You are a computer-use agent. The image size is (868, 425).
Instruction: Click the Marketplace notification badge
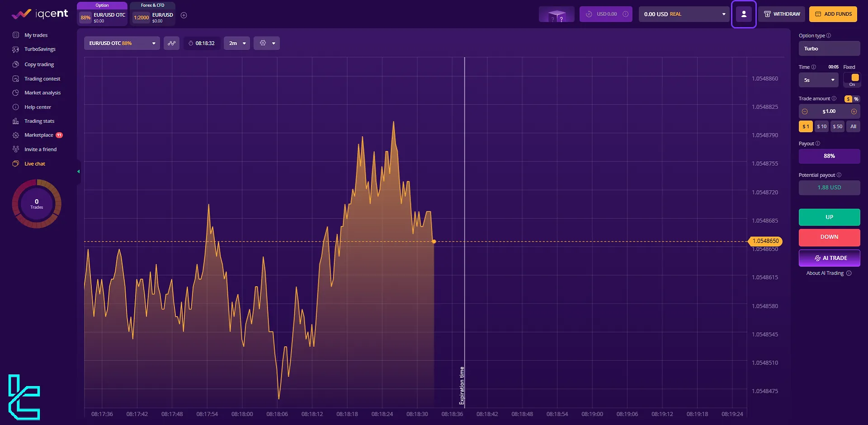pyautogui.click(x=59, y=135)
